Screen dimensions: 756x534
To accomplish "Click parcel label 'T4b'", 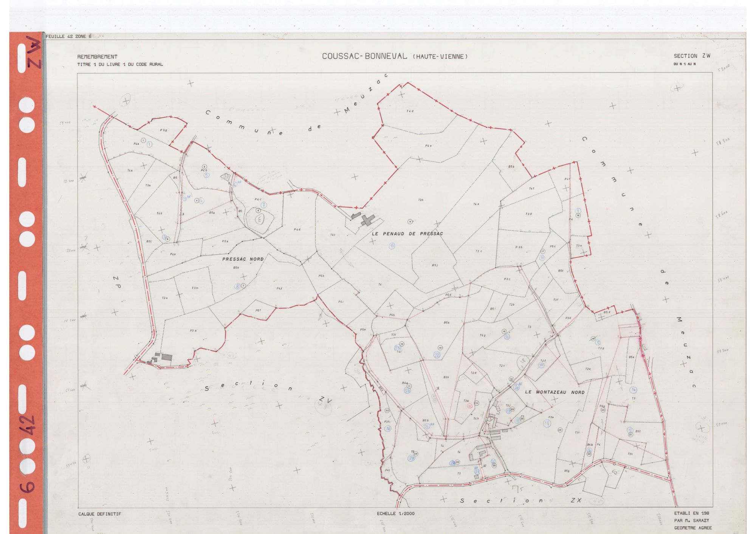I will 160,214.
